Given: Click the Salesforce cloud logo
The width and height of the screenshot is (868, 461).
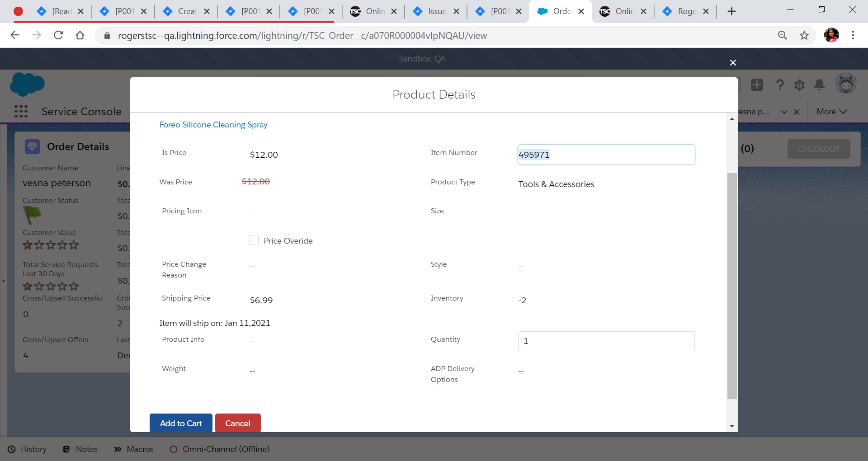Looking at the screenshot, I should click(27, 84).
